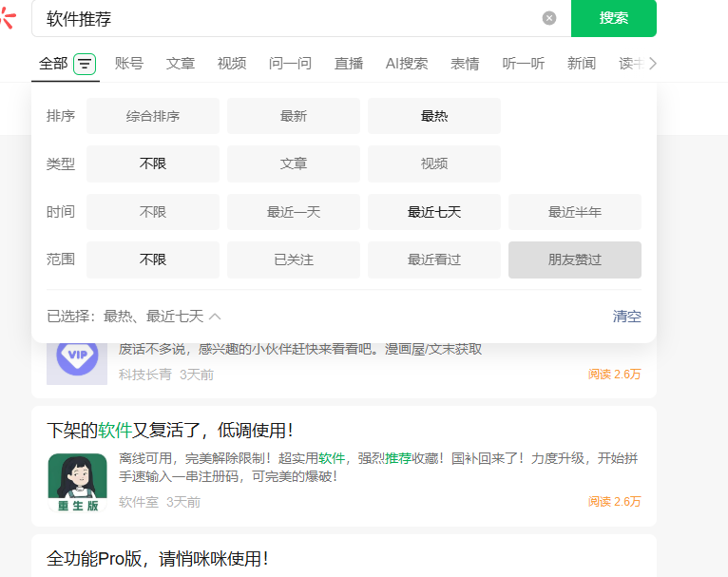Switch to the AI搜索 tab

coord(407,64)
